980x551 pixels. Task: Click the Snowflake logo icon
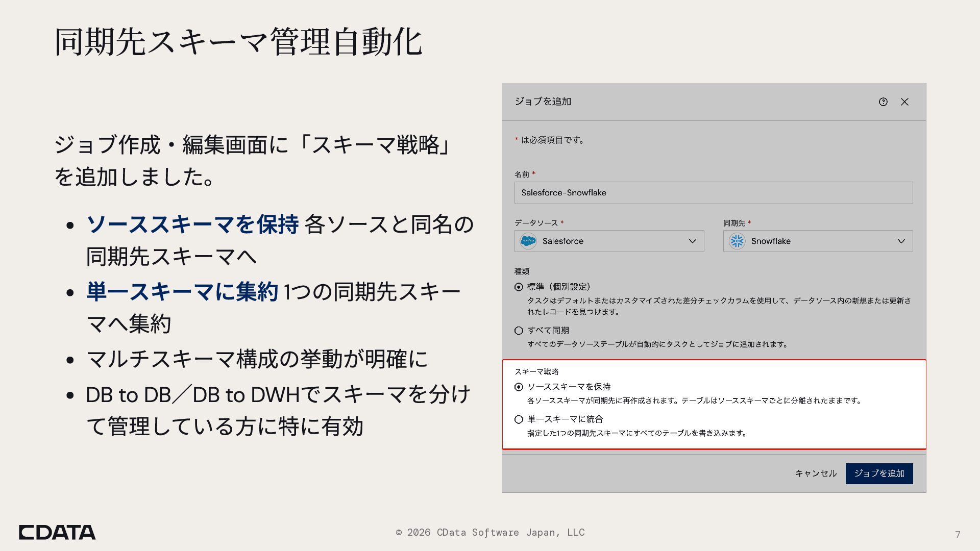[x=737, y=241]
